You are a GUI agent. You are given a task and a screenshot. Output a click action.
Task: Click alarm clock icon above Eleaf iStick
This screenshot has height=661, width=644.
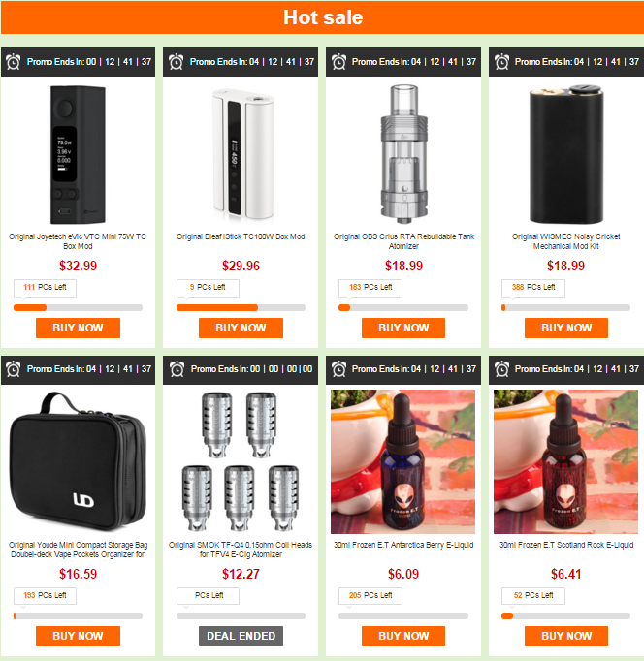tap(177, 62)
